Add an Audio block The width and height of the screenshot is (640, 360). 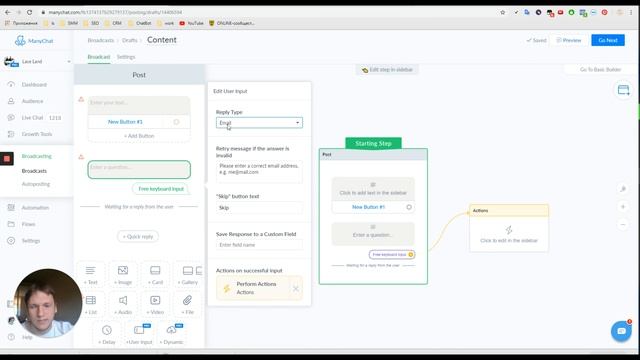pos(123,304)
